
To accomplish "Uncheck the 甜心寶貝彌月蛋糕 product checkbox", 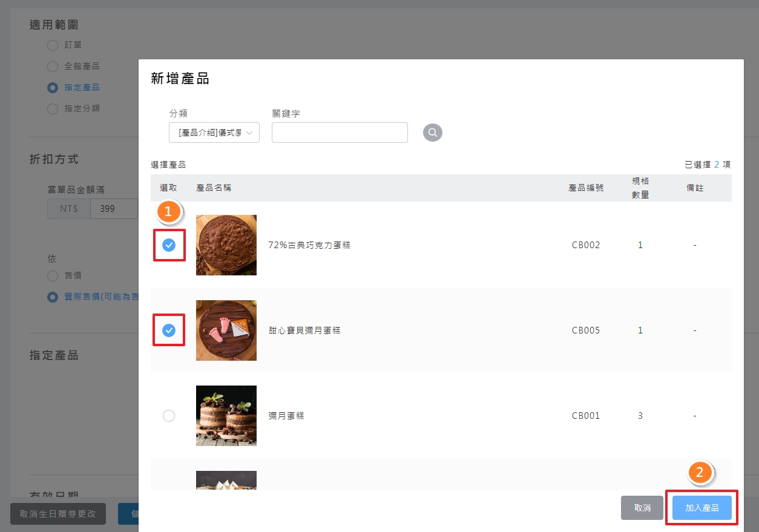I will click(x=169, y=330).
